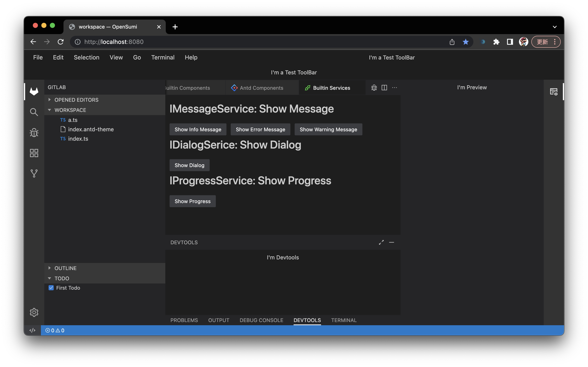Click the debug icon in editor toolbar
Screen dimensions: 588x367
[x=374, y=88]
